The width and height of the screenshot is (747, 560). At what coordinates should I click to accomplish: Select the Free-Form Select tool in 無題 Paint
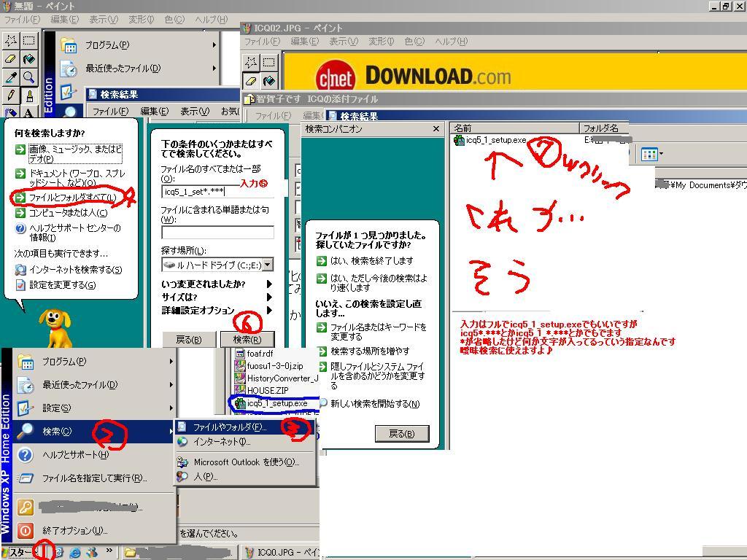(11, 41)
